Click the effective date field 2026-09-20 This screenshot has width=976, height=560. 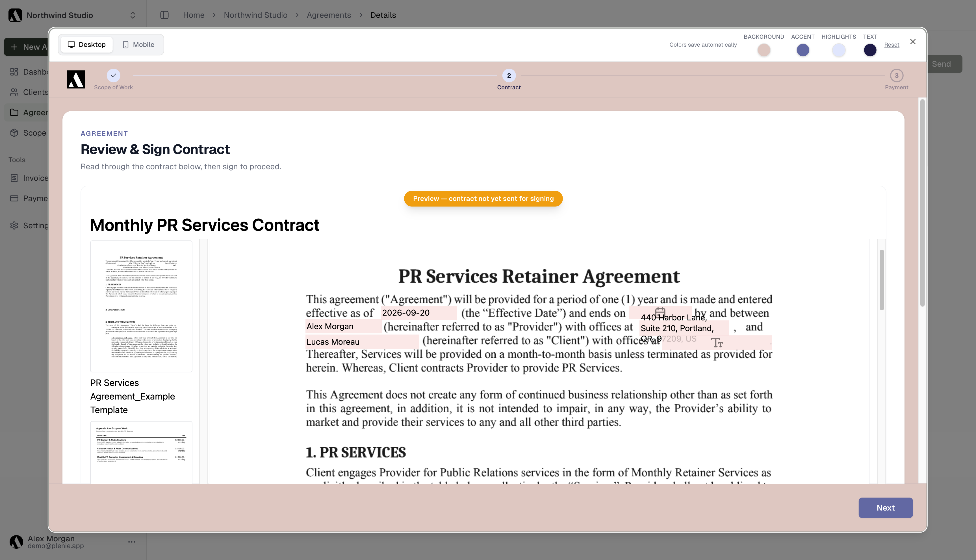419,313
